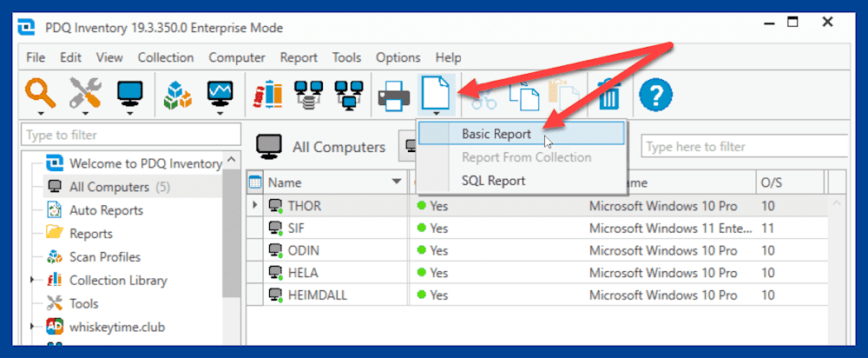The width and height of the screenshot is (868, 358).
Task: Open the Tools menu
Action: (x=346, y=57)
